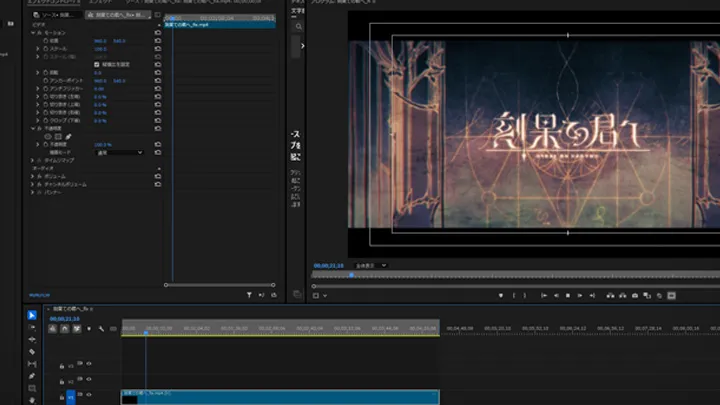Select the timeline sequence tab
Viewport: 720px width, 405px height.
(71, 309)
